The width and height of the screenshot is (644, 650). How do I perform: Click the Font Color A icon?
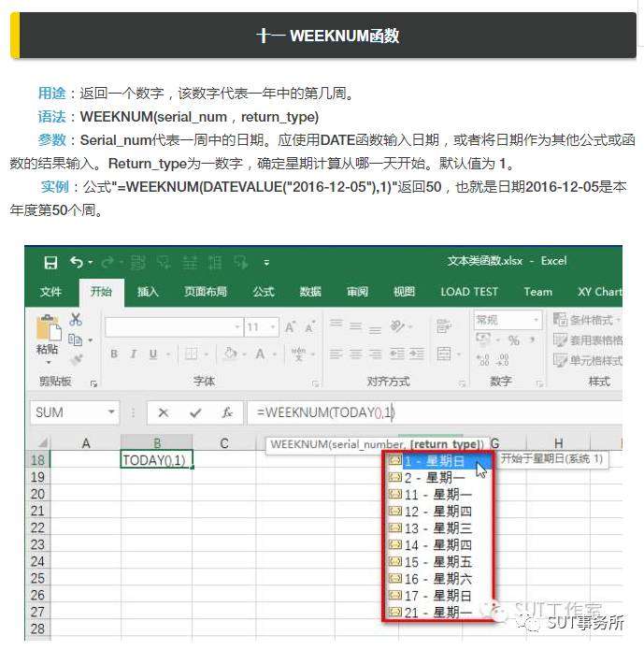pyautogui.click(x=260, y=354)
